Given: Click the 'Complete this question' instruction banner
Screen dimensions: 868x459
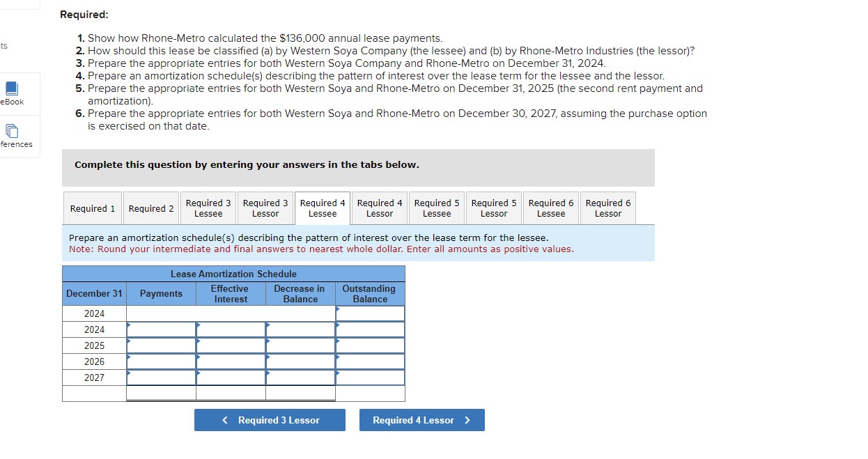Looking at the screenshot, I should (x=358, y=167).
